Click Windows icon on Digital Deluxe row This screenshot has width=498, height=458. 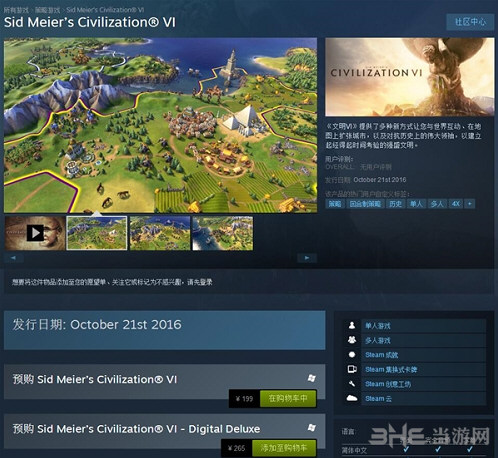pyautogui.click(x=312, y=427)
